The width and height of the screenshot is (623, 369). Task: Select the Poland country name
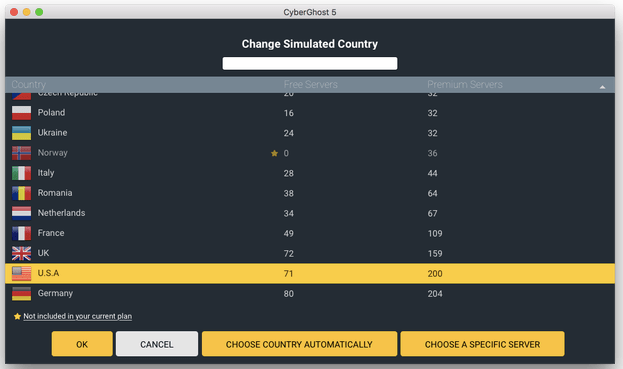pyautogui.click(x=51, y=113)
